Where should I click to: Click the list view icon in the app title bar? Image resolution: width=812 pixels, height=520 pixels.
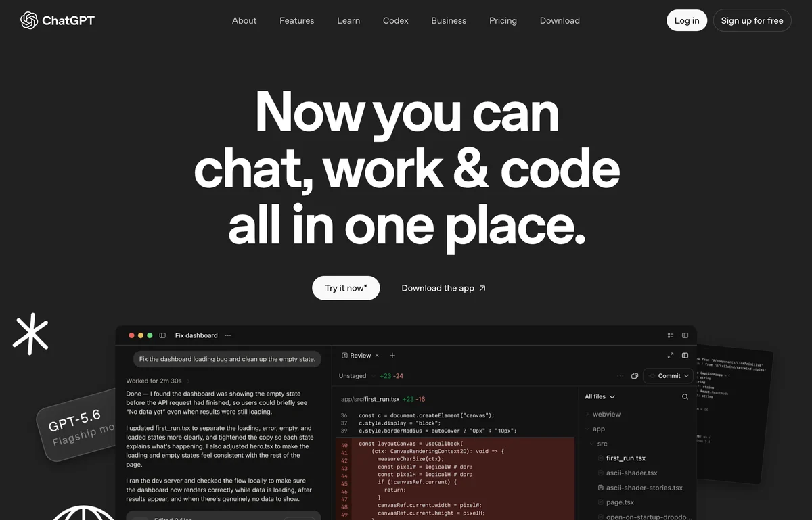pos(670,335)
